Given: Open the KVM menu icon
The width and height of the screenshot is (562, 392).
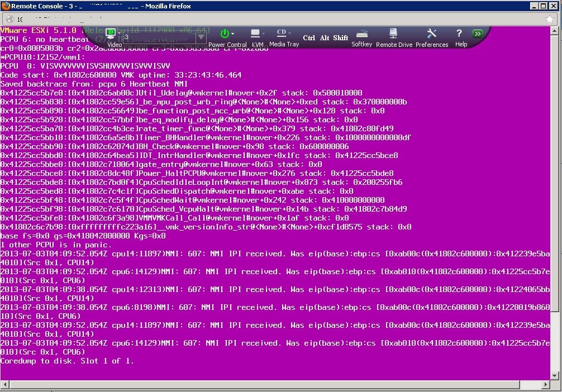Looking at the screenshot, I should 255,34.
